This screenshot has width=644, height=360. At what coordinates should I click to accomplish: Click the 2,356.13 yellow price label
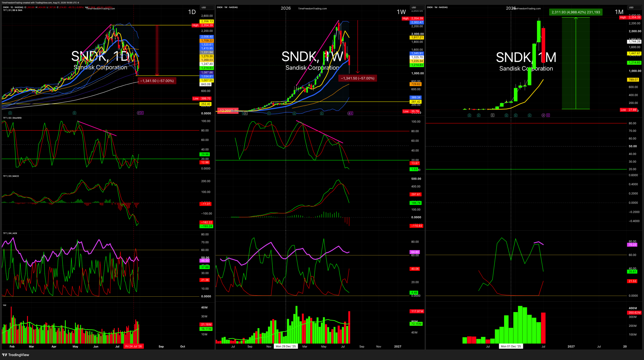[x=207, y=21]
